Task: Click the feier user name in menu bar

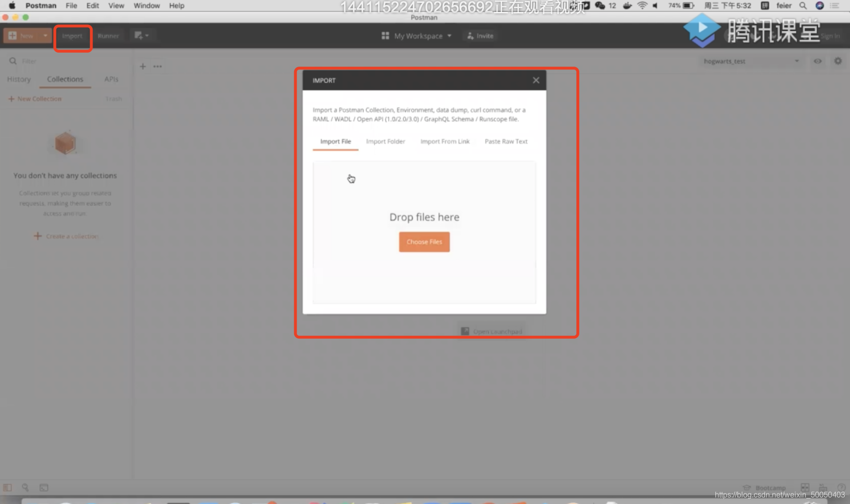Action: click(784, 6)
